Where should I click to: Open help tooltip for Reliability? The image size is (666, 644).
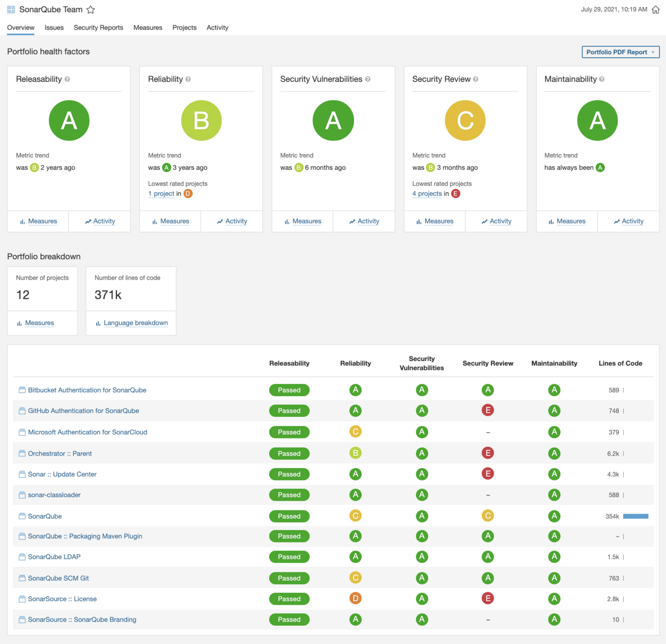pyautogui.click(x=188, y=79)
